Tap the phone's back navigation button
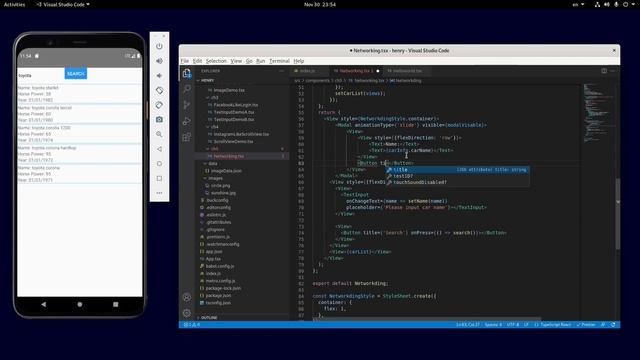This screenshot has height=360, width=640. (44, 304)
